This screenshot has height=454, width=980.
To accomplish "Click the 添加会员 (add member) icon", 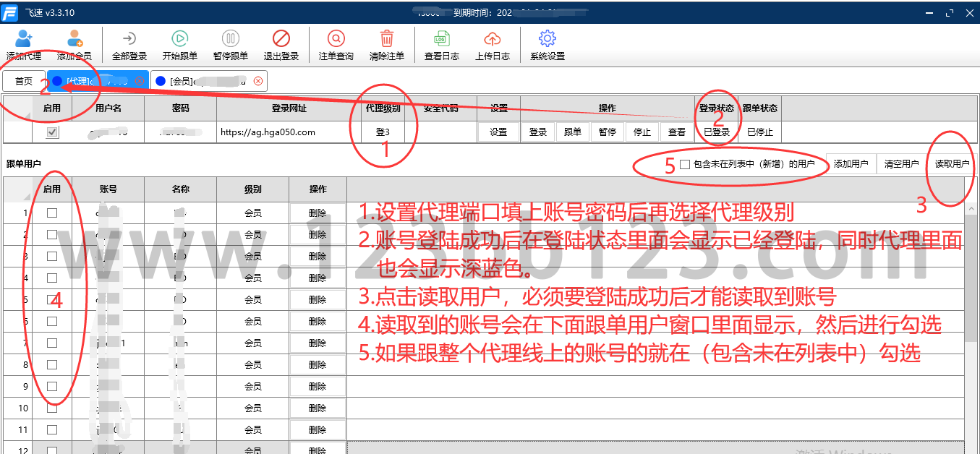I will coord(74,40).
